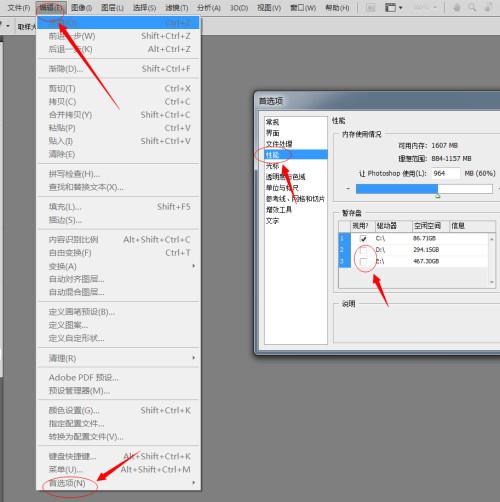Tick the C:\ scratch disk checkbox
Screen dimensions: 500x502
pos(363,238)
